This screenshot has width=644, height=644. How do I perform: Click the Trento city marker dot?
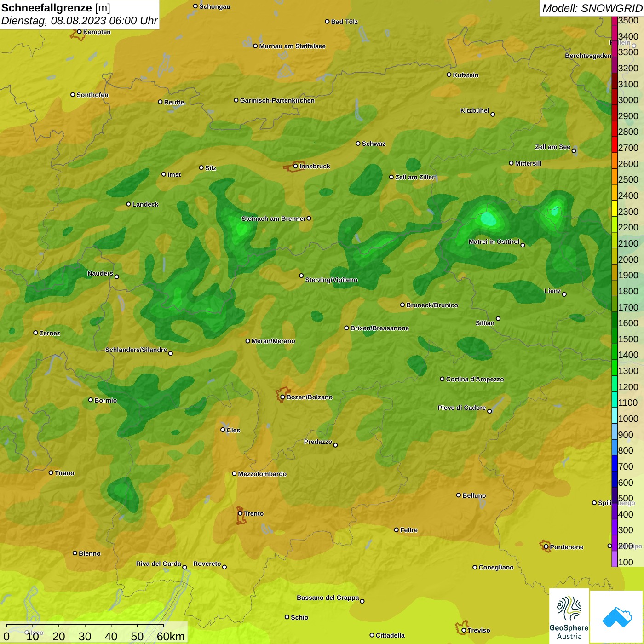click(240, 513)
